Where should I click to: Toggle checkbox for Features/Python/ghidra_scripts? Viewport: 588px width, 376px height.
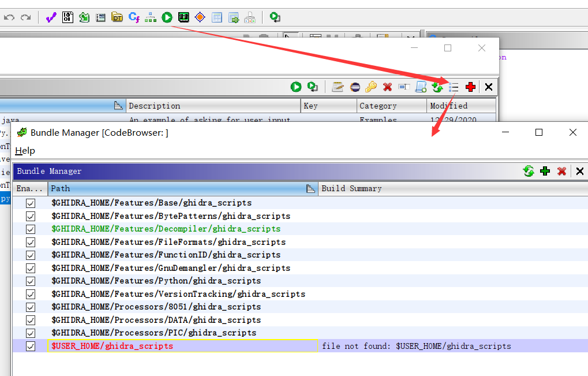point(31,281)
